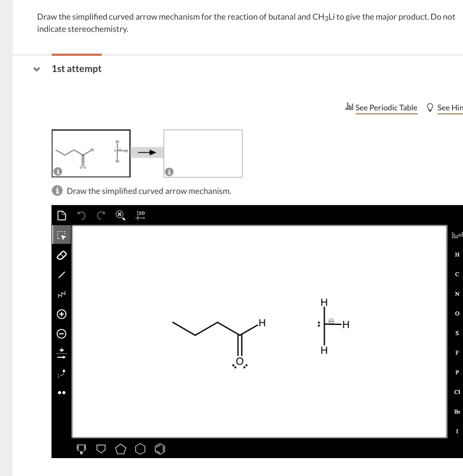Image resolution: width=463 pixels, height=476 pixels.
Task: Click the zoom-clear magnifier icon
Action: (x=120, y=216)
